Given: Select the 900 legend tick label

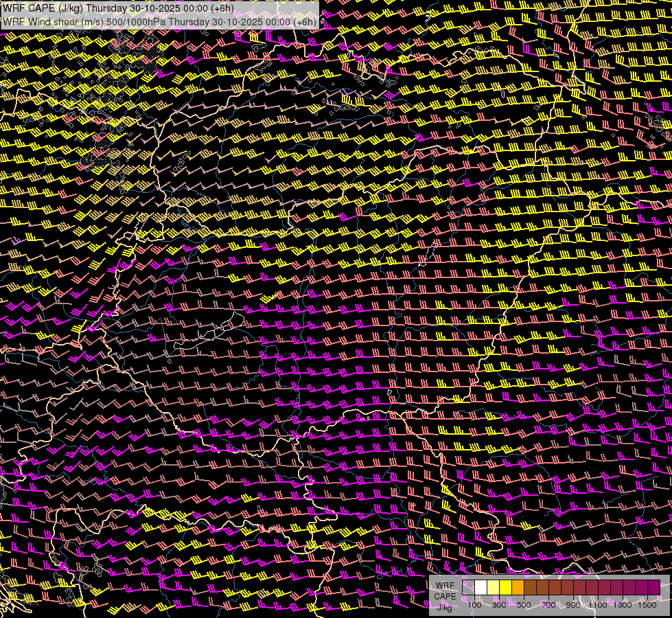Looking at the screenshot, I should point(574,604).
